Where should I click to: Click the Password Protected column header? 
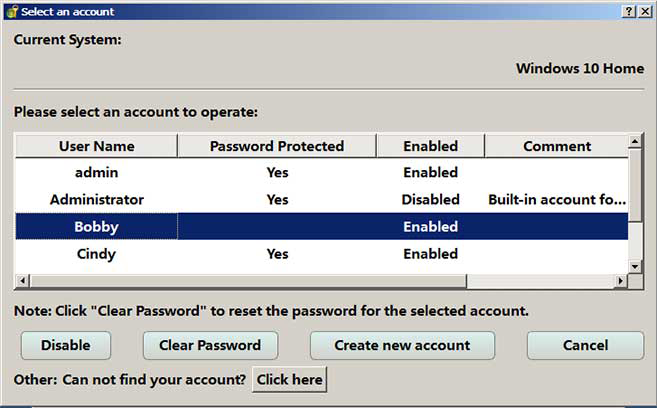[276, 146]
